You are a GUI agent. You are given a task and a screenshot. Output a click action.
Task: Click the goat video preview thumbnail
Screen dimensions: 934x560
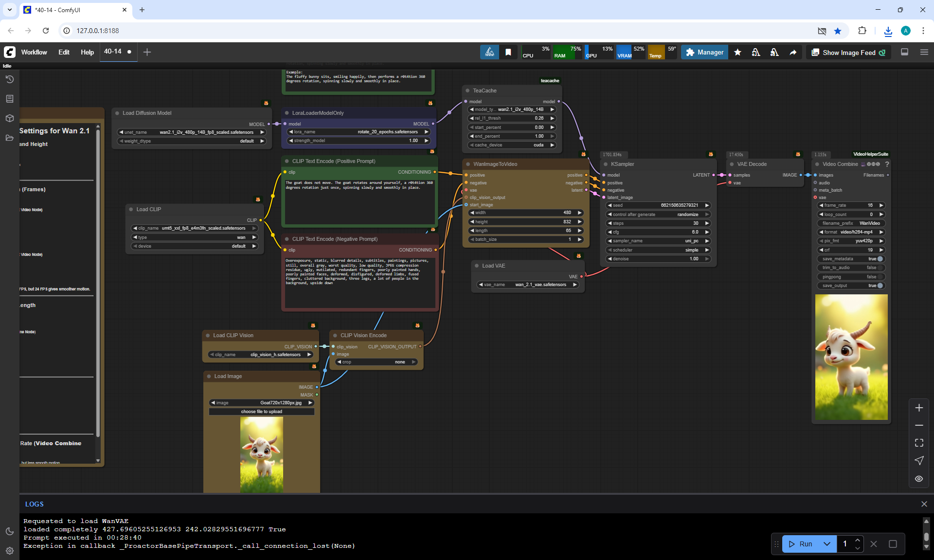851,357
